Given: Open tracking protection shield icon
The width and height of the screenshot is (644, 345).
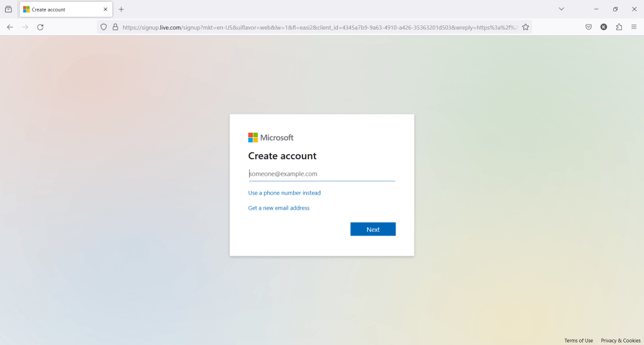Looking at the screenshot, I should pos(104,27).
